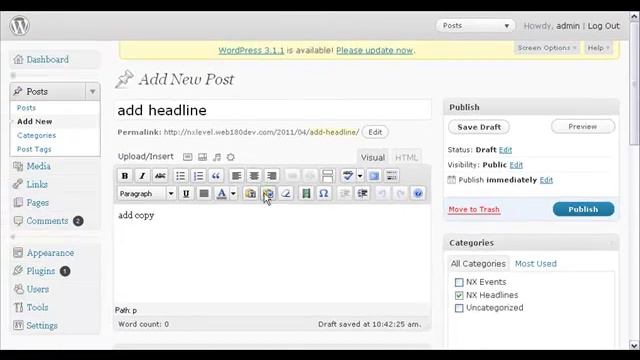The image size is (640, 360).
Task: Toggle Italic formatting in editor toolbar
Action: click(x=142, y=176)
